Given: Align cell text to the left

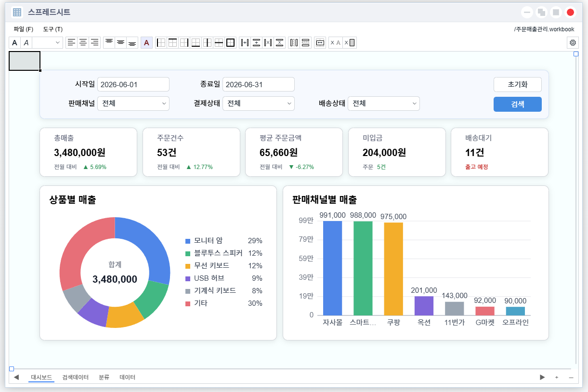Looking at the screenshot, I should click(x=71, y=43).
